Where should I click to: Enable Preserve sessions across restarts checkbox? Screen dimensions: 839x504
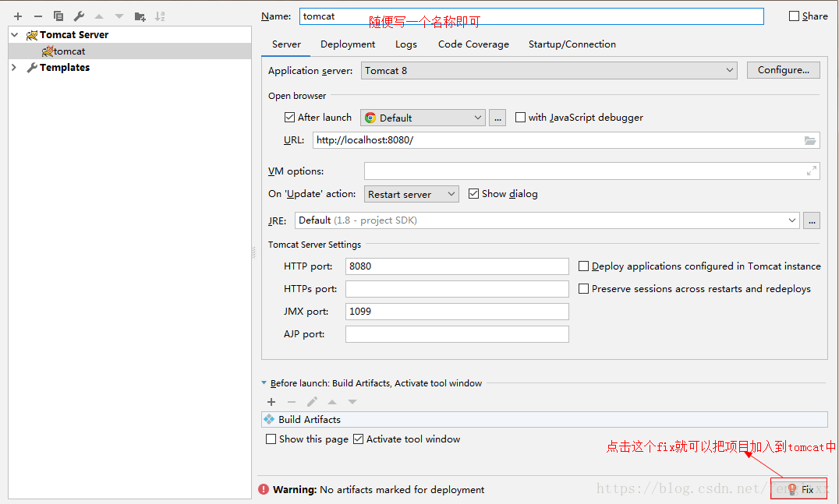tap(584, 288)
